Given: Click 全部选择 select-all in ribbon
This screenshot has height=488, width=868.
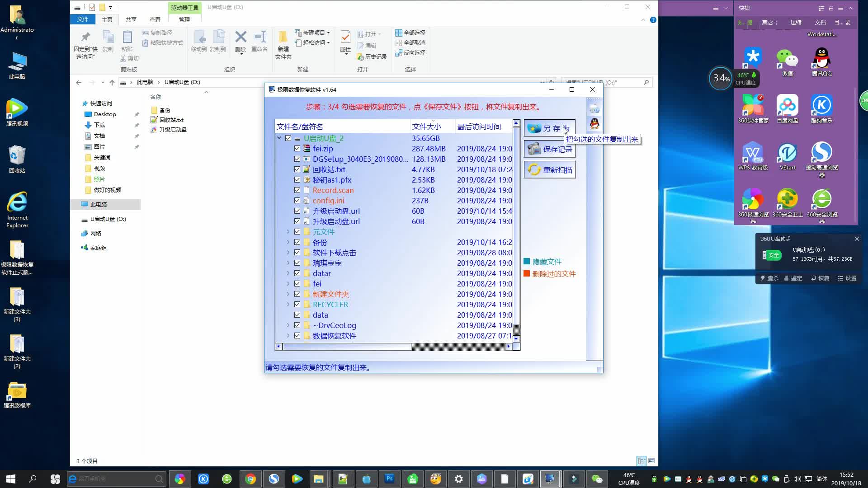Looking at the screenshot, I should pyautogui.click(x=410, y=33).
